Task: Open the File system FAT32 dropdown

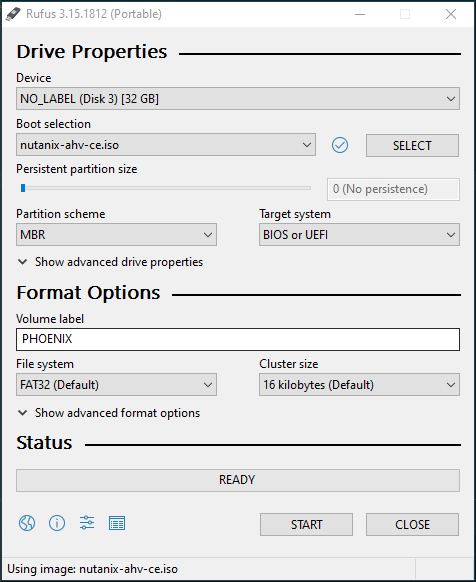Action: coord(116,385)
